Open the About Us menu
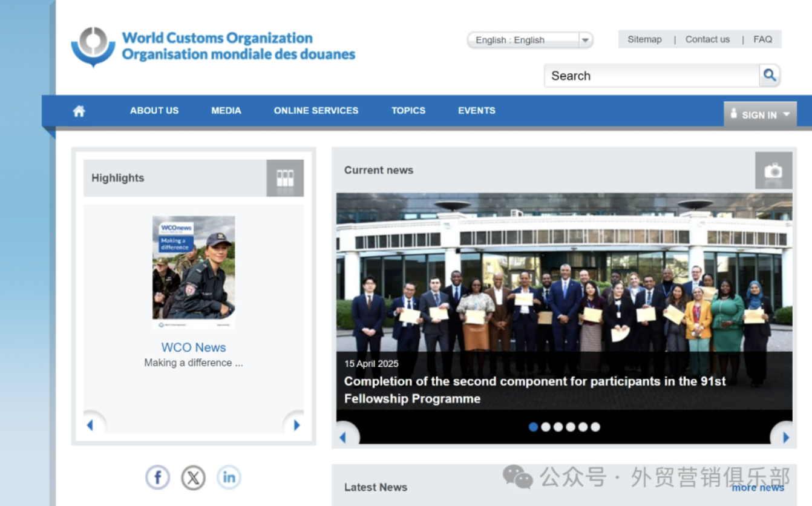Image resolution: width=812 pixels, height=506 pixels. click(154, 111)
